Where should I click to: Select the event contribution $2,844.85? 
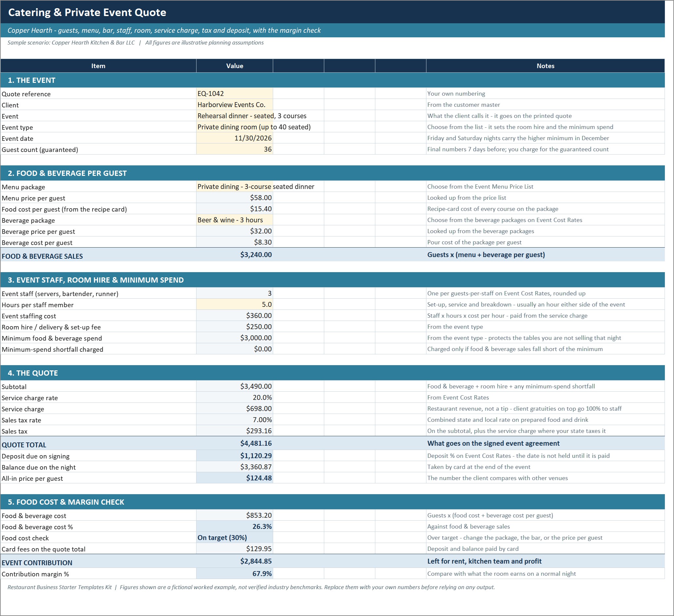(234, 562)
